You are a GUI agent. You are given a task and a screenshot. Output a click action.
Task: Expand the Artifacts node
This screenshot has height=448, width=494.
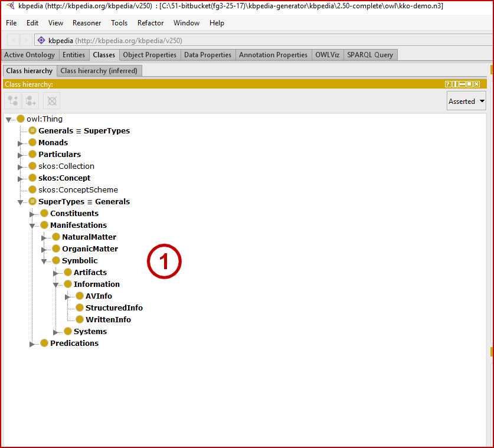[55, 273]
